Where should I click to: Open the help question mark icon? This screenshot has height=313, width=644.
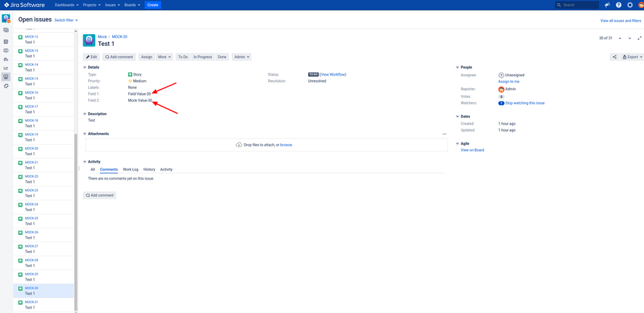pyautogui.click(x=618, y=5)
